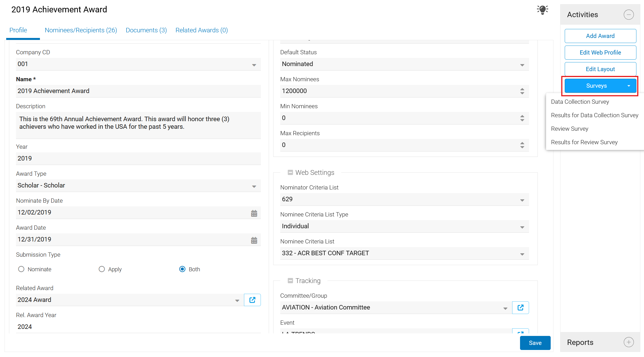Screen dimensions: 644x357
Task: Switch to Nominees/Recipients tab
Action: (81, 30)
